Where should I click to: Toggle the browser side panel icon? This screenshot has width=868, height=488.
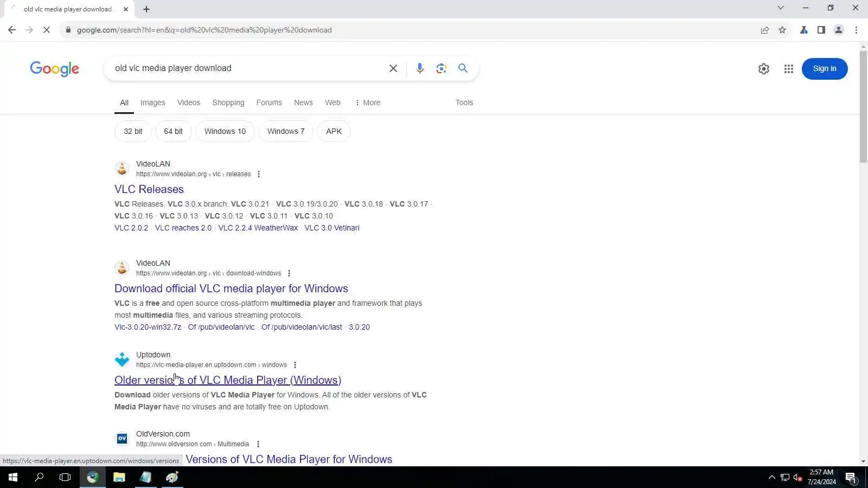coord(821,30)
